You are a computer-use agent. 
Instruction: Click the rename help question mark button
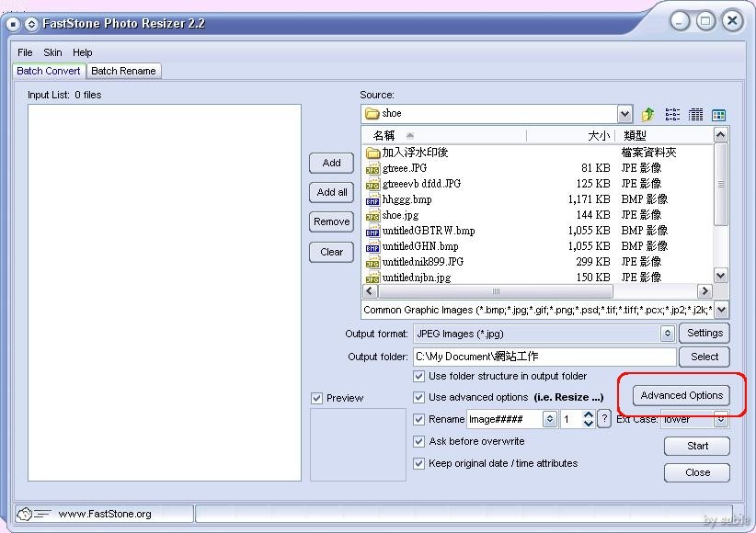[x=604, y=419]
